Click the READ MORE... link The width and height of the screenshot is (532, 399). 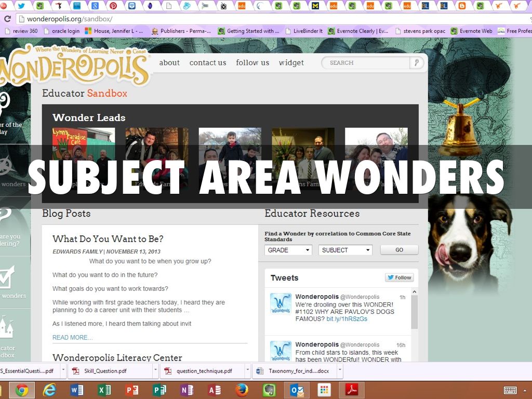tap(72, 338)
